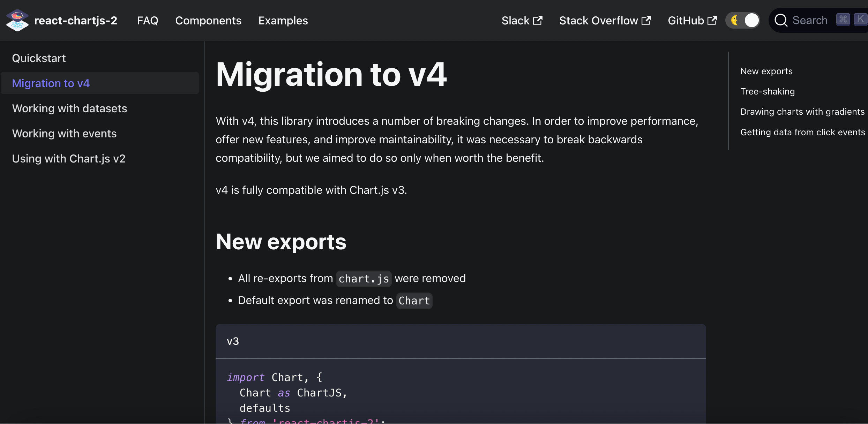Open Using with Chart.js v2 page
Image resolution: width=868 pixels, height=424 pixels.
(69, 159)
